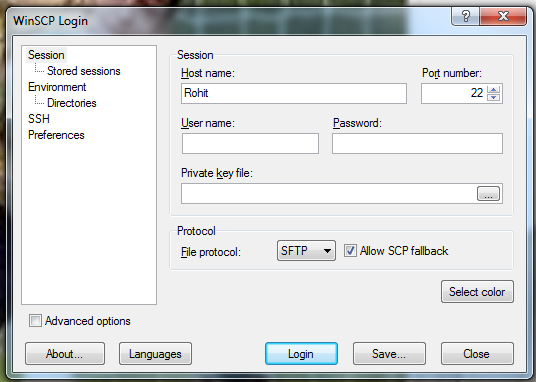Click Save to store the session
This screenshot has width=536, height=382.
(x=389, y=354)
